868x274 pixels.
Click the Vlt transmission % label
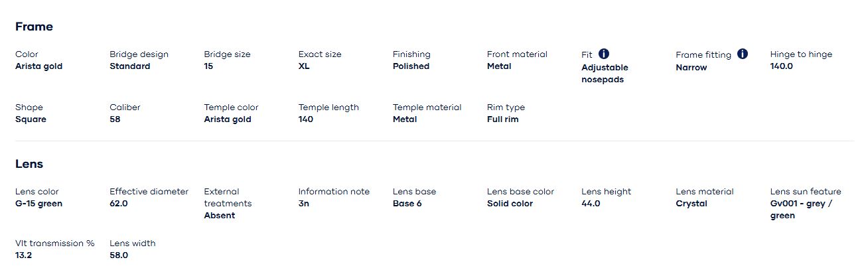(x=54, y=243)
